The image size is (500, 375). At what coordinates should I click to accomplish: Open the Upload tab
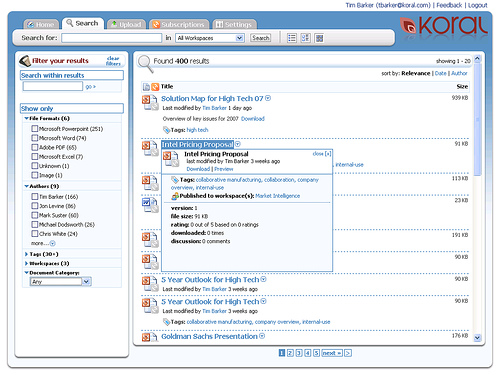coord(126,24)
